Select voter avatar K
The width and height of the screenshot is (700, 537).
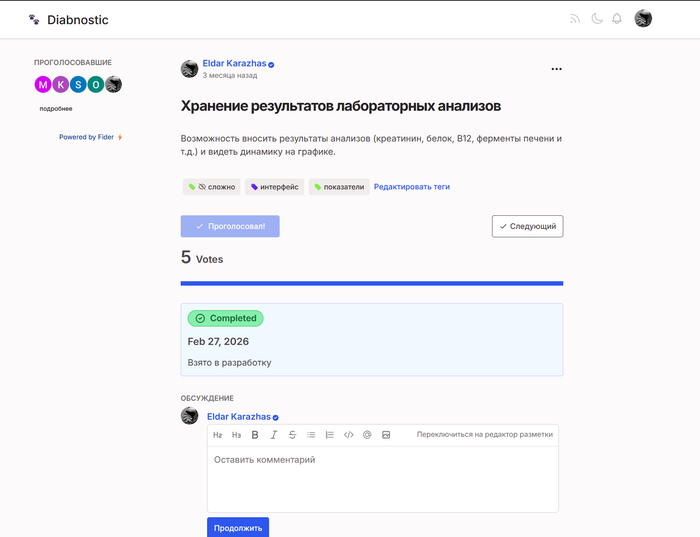click(x=61, y=84)
